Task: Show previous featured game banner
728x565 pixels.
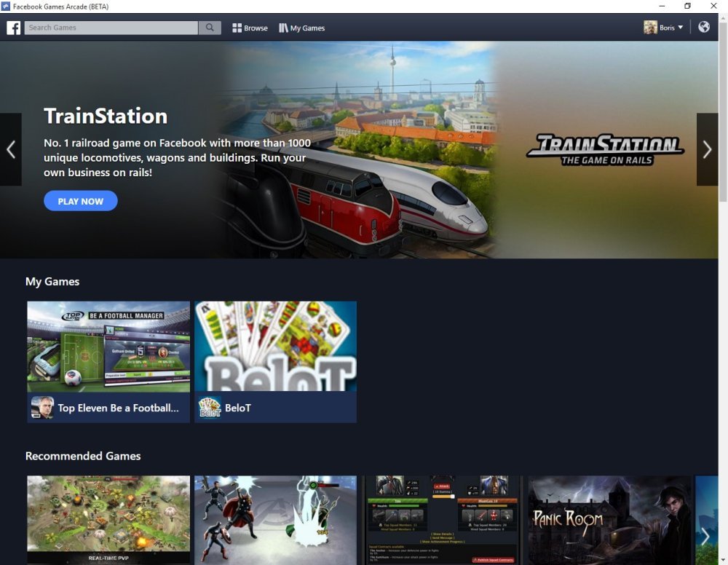Action: pos(11,149)
